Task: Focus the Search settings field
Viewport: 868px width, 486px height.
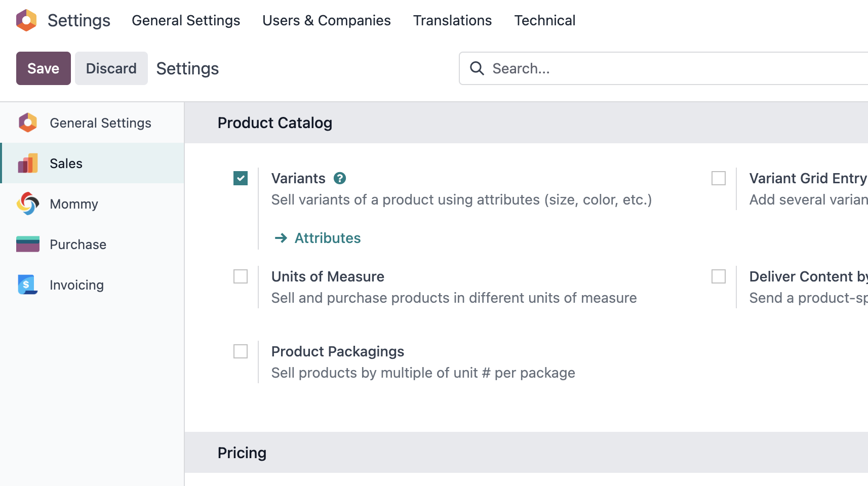Action: (663, 68)
